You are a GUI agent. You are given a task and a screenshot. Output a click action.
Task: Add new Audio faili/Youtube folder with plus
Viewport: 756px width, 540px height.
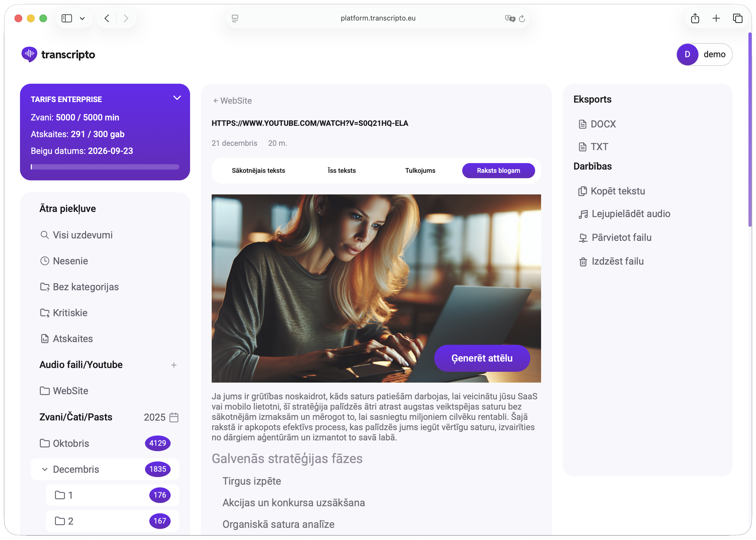point(174,365)
